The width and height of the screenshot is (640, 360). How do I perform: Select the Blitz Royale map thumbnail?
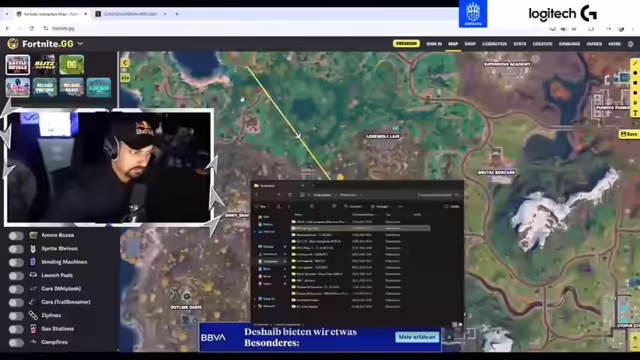click(x=44, y=65)
